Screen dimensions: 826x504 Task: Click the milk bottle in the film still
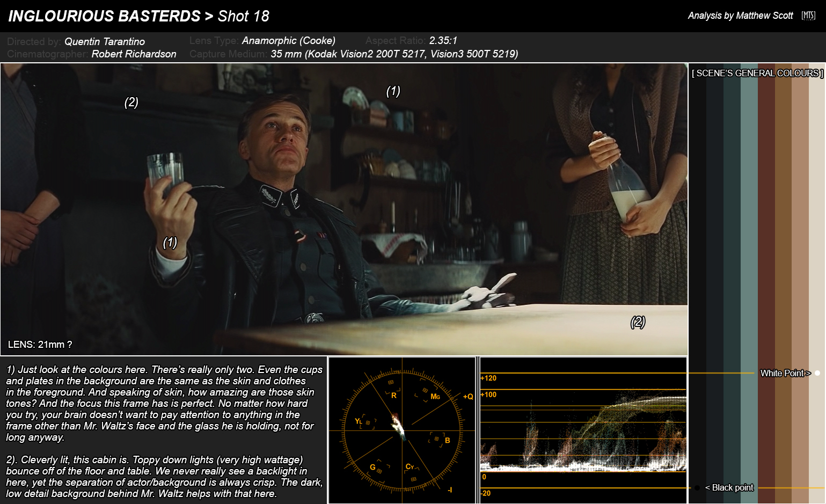pos(627,189)
